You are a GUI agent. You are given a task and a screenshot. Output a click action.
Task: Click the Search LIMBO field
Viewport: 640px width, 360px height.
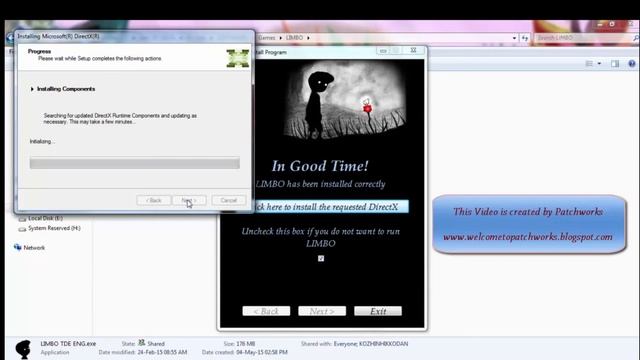click(x=584, y=38)
